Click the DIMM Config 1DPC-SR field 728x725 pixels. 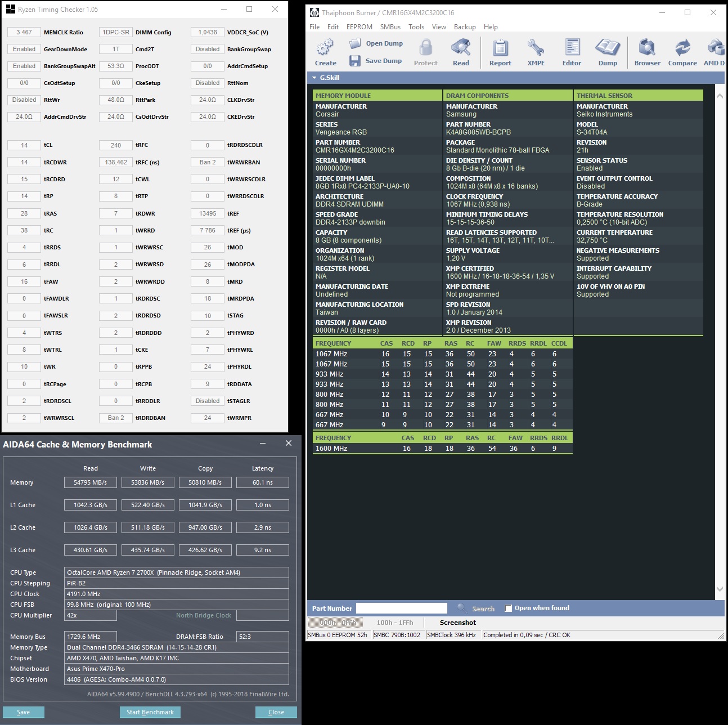(x=116, y=32)
